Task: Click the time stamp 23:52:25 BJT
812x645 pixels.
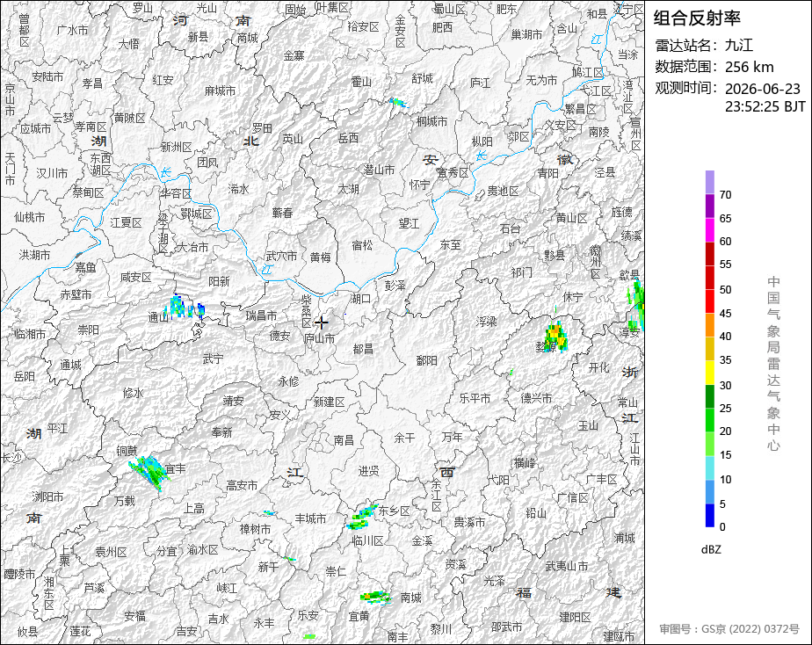Action: click(x=765, y=106)
